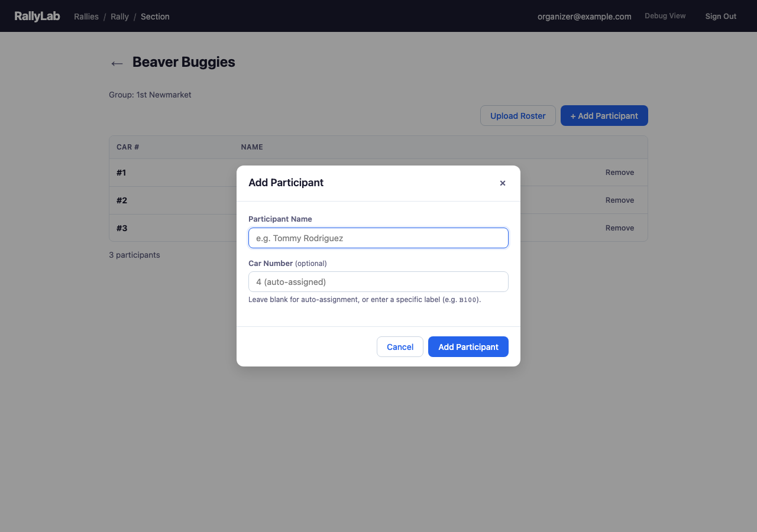Cancel the Add Participant dialog
This screenshot has height=532, width=757.
[400, 346]
